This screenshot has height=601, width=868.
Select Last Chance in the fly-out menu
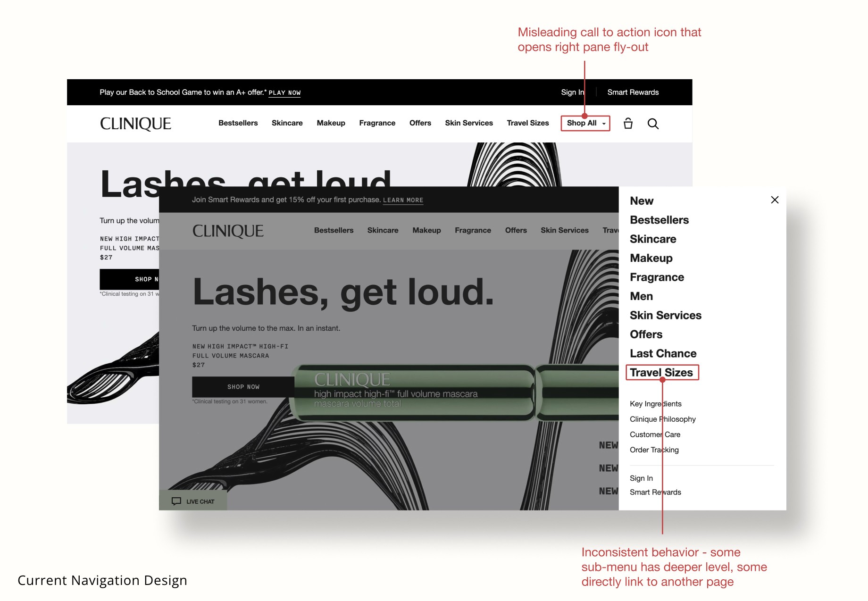pyautogui.click(x=663, y=354)
